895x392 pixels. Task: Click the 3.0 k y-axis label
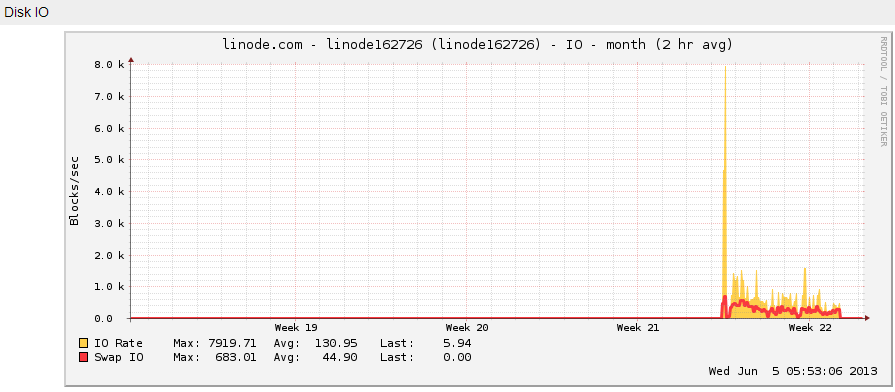point(109,223)
